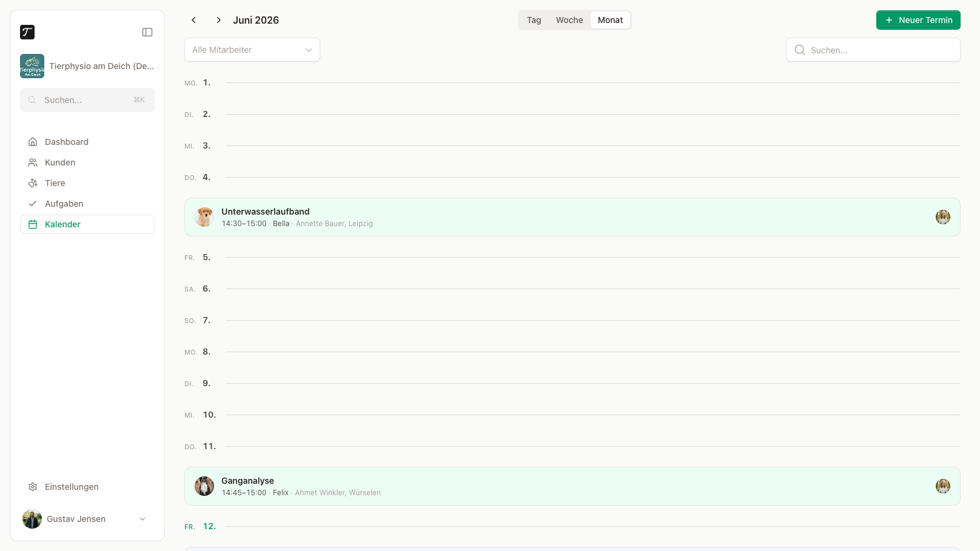Open Einstellungen page
The image size is (980, 551).
[87, 487]
